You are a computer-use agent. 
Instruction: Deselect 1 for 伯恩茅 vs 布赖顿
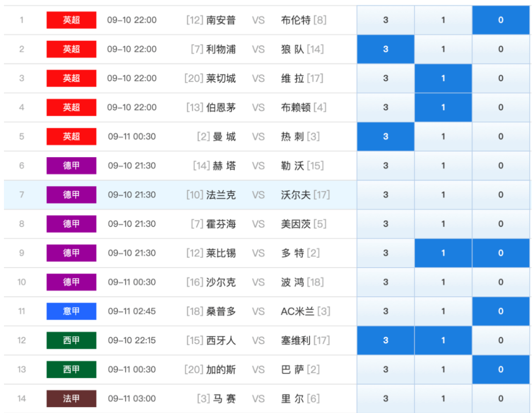tap(443, 107)
